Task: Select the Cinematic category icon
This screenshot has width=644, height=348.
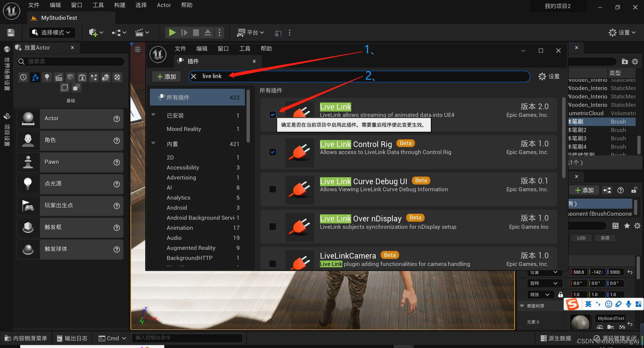Action: tap(59, 77)
